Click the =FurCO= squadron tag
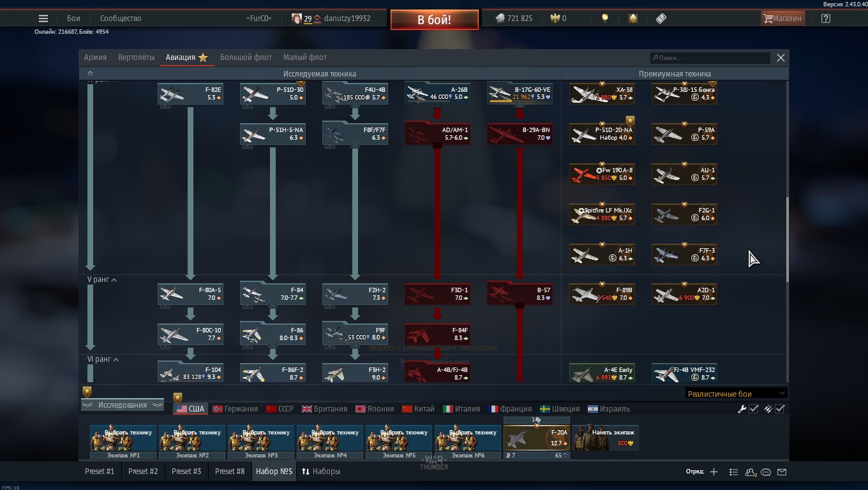 pyautogui.click(x=258, y=19)
